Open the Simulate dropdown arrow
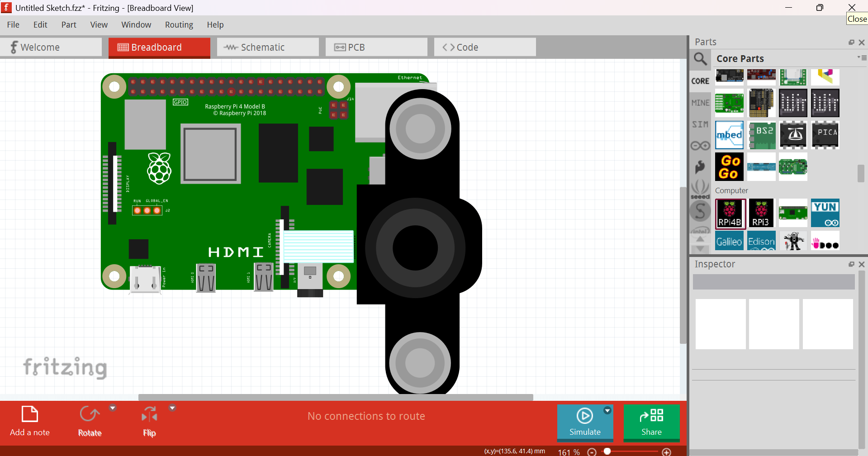 [x=607, y=410]
